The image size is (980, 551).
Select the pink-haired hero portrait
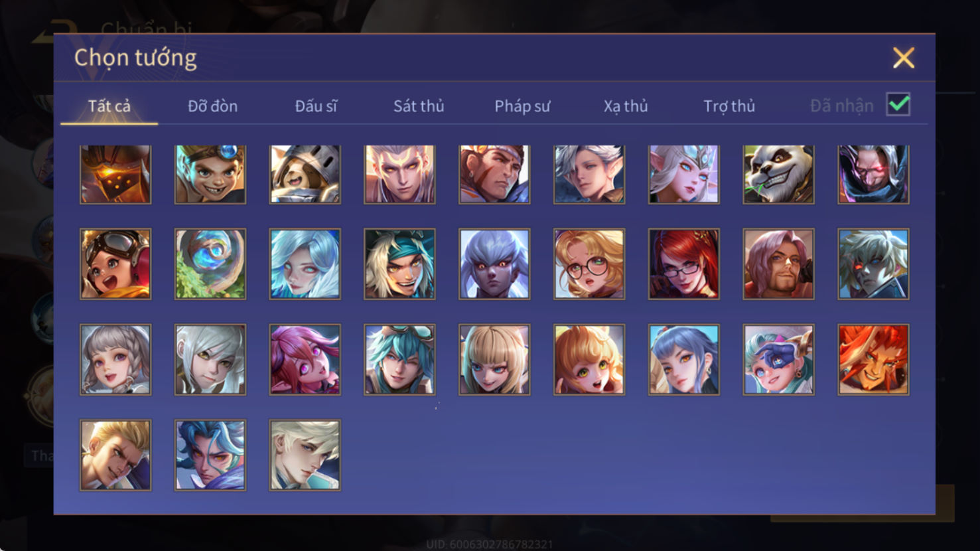[305, 360]
